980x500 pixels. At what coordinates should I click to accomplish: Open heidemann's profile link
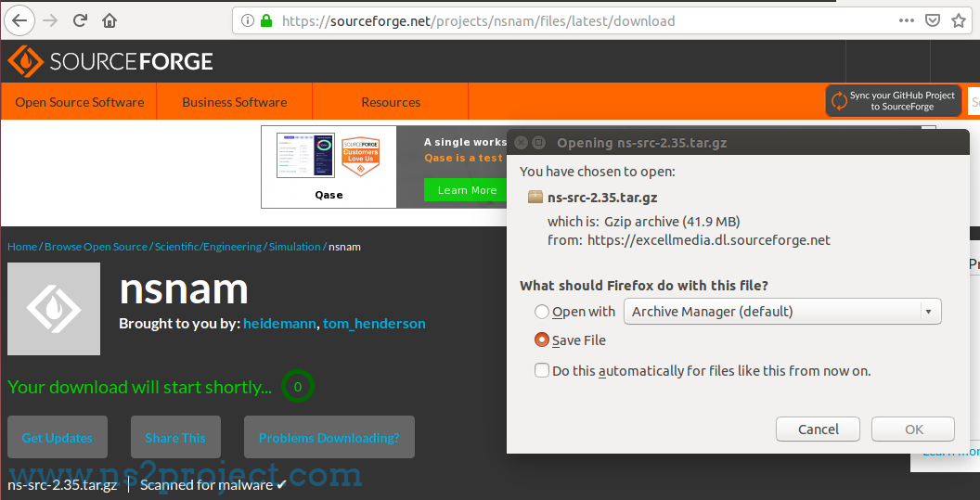click(280, 324)
